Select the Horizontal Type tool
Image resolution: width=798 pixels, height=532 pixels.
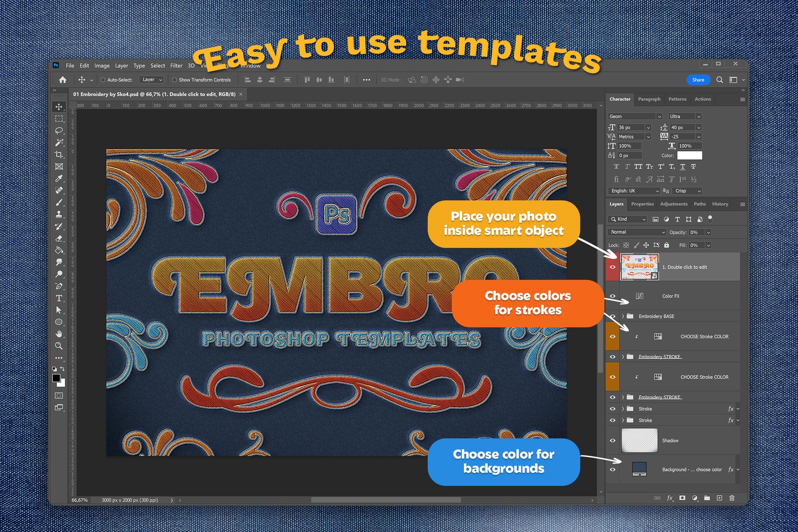pos(59,298)
